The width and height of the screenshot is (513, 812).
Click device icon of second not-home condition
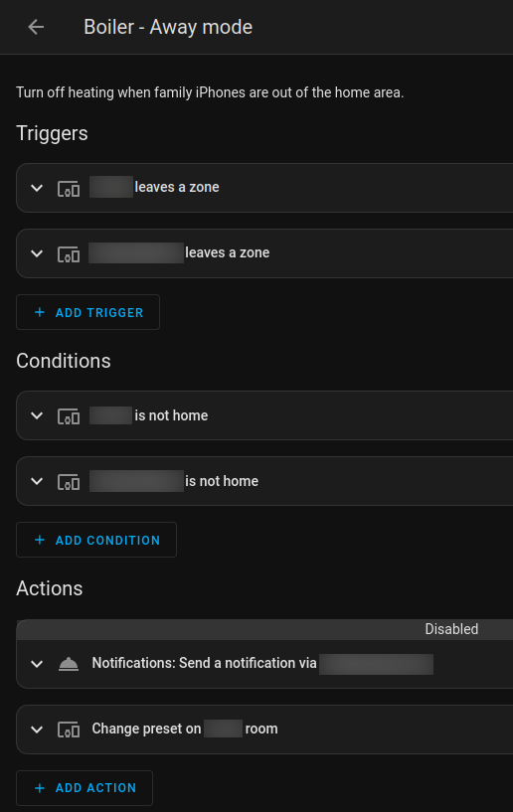[x=69, y=482]
